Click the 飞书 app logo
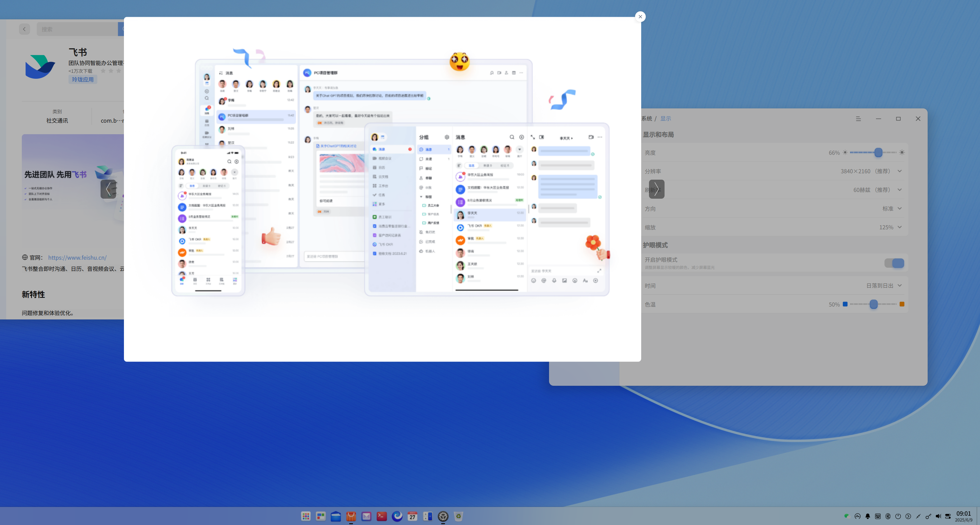 pyautogui.click(x=40, y=67)
